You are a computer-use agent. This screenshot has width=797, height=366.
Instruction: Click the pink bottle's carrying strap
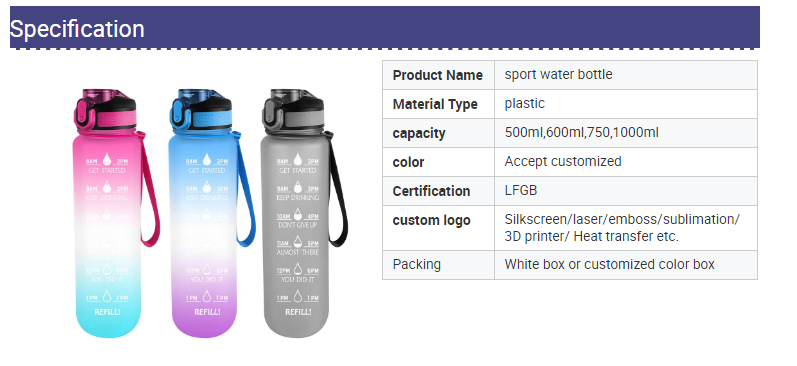point(149,189)
